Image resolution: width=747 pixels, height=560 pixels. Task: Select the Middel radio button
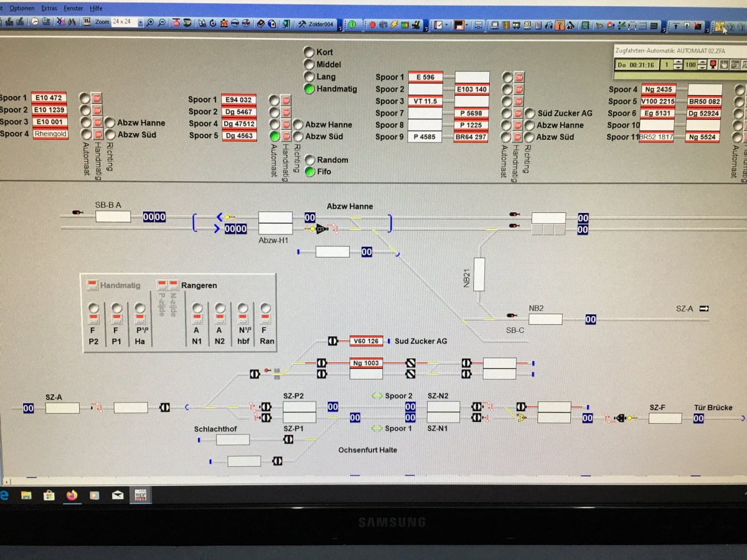coord(309,64)
